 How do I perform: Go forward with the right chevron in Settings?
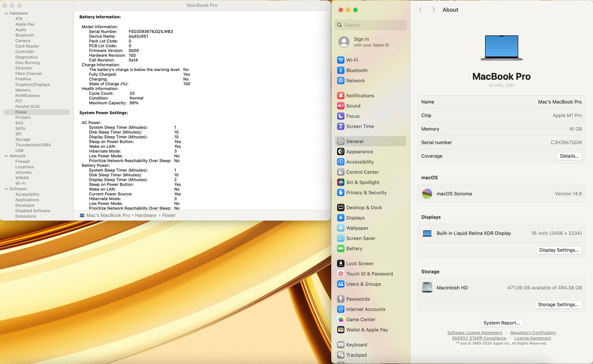tap(433, 10)
